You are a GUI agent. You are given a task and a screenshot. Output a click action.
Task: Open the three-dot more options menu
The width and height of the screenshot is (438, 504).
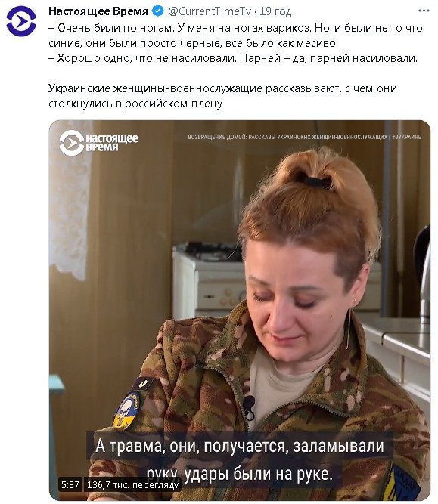[x=424, y=11]
